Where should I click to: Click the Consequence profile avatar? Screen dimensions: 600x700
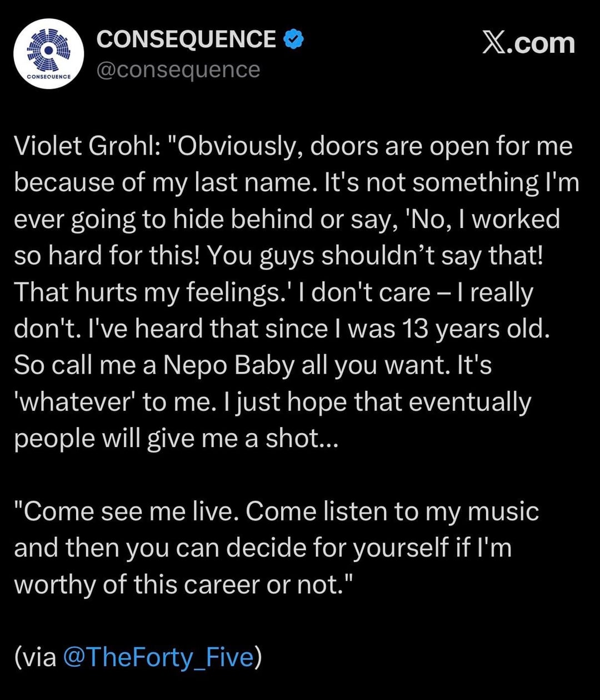point(48,54)
